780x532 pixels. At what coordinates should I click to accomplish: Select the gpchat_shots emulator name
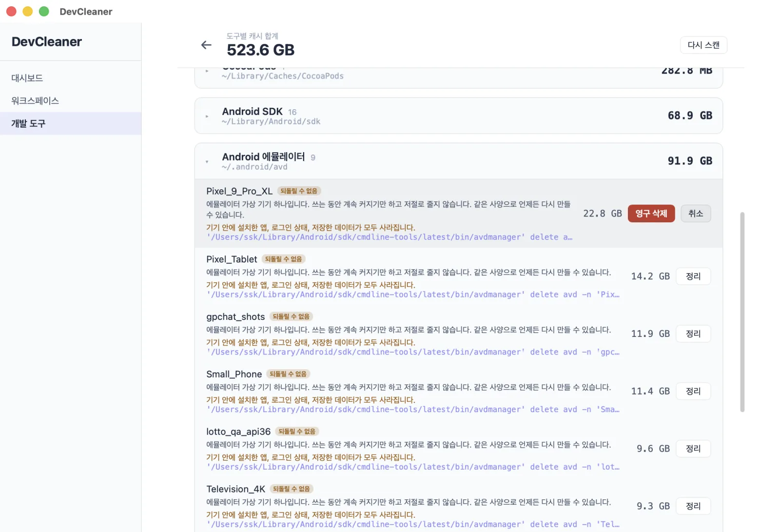click(x=235, y=317)
